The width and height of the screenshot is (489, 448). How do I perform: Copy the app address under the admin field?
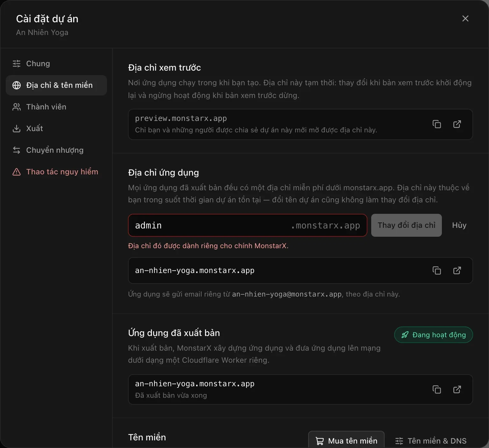click(437, 270)
